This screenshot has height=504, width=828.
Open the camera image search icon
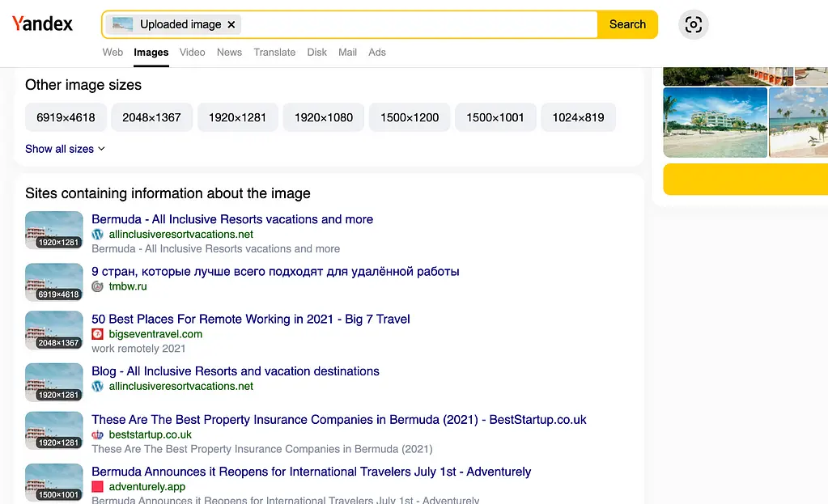click(693, 24)
